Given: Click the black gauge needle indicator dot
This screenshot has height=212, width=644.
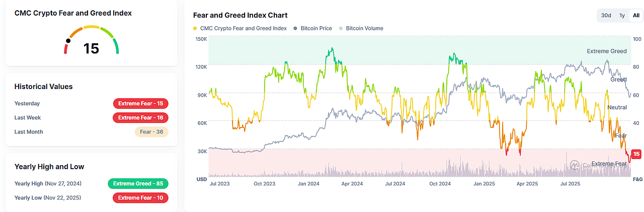Looking at the screenshot, I should tap(68, 40).
